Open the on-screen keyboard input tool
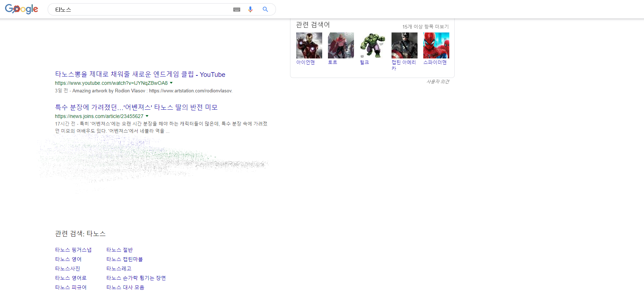 pos(237,9)
